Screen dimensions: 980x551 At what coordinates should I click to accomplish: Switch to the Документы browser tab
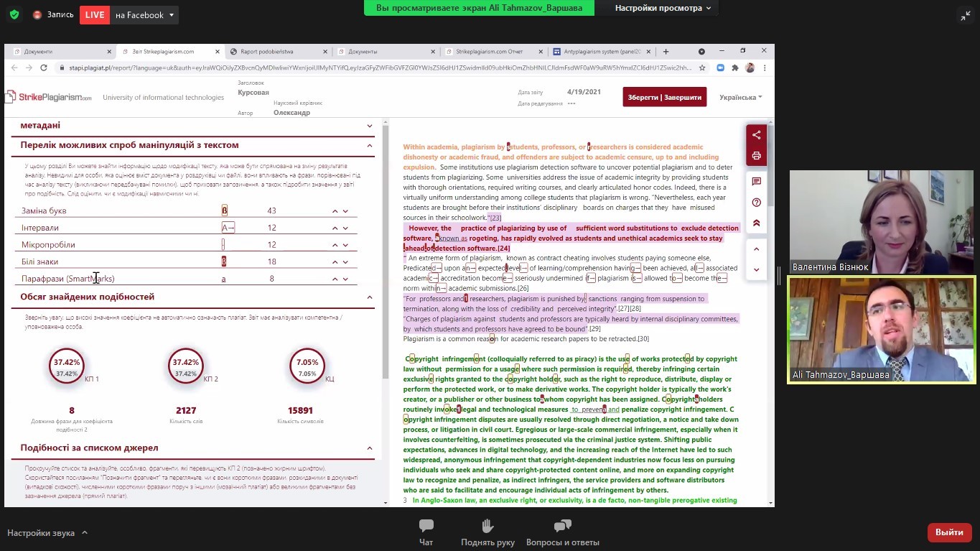[x=385, y=52]
